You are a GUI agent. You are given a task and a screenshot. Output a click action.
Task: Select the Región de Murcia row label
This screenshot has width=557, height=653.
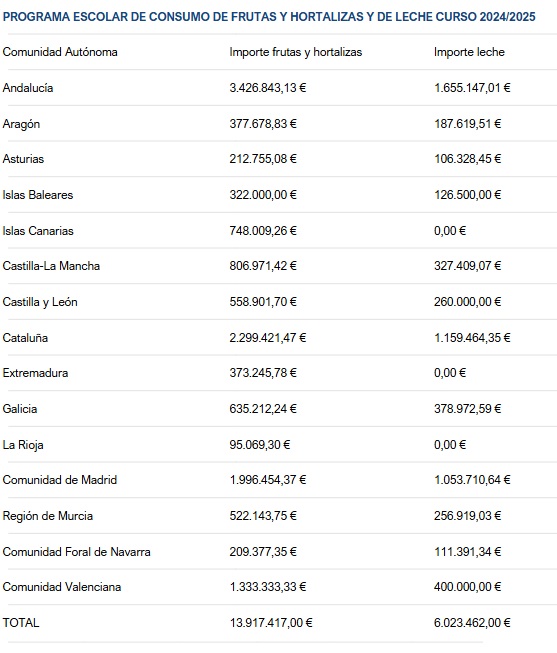pos(48,516)
